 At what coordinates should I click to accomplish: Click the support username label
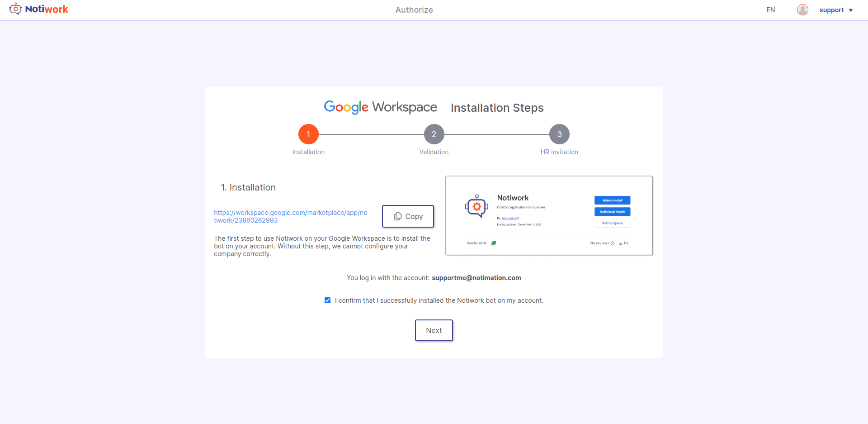click(x=831, y=10)
